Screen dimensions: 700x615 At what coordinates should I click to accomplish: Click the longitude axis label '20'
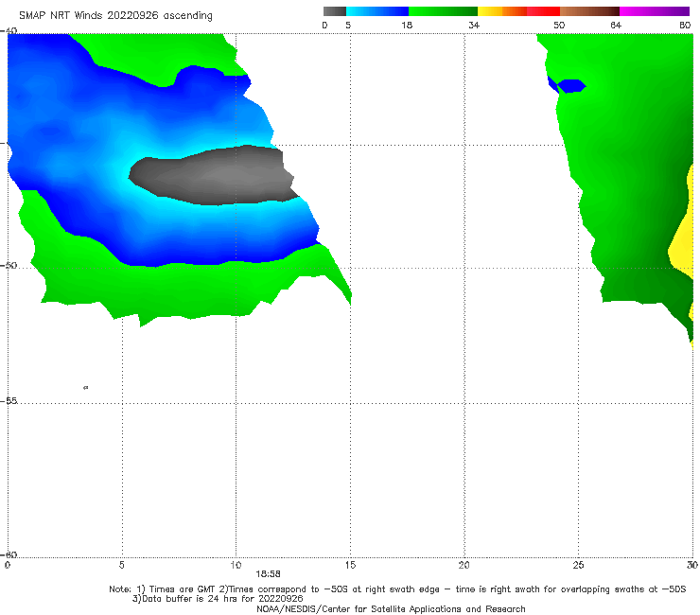click(464, 565)
